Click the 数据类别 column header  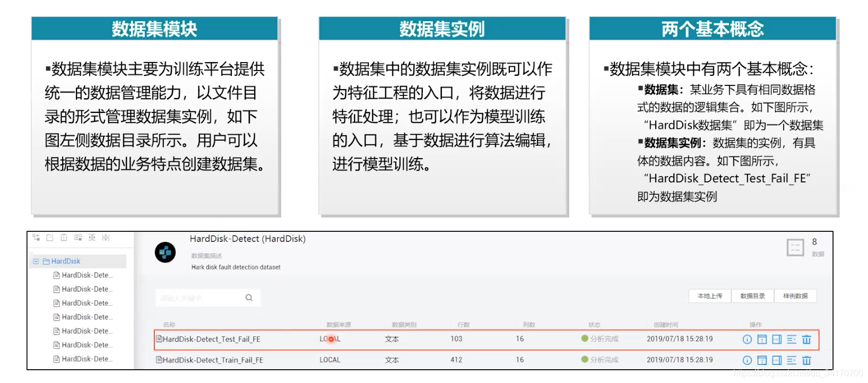coord(404,325)
